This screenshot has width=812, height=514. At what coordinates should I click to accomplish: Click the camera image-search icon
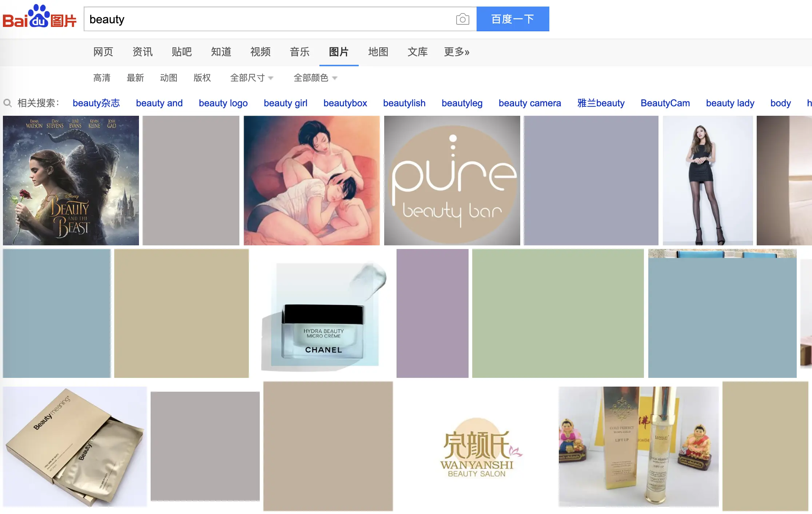click(x=462, y=19)
